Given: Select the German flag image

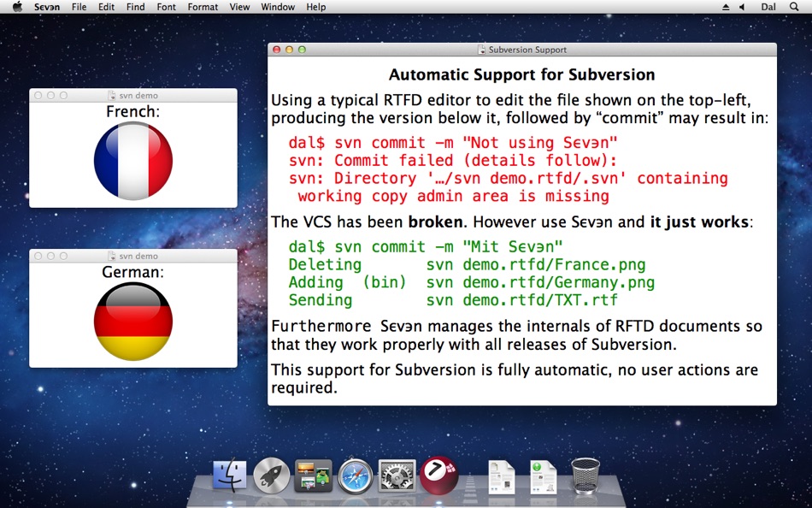Looking at the screenshot, I should coord(133,322).
